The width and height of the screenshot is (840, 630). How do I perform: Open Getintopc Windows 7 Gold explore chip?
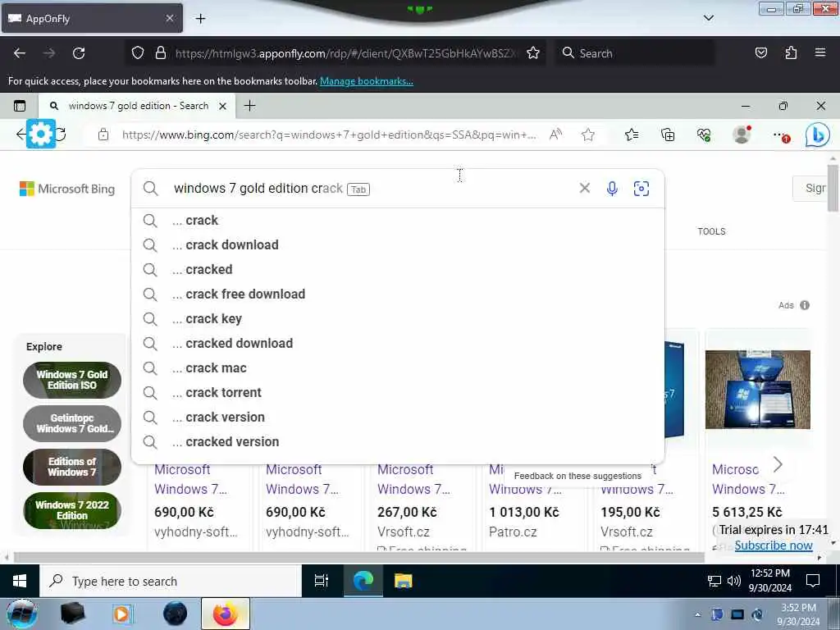(x=72, y=423)
